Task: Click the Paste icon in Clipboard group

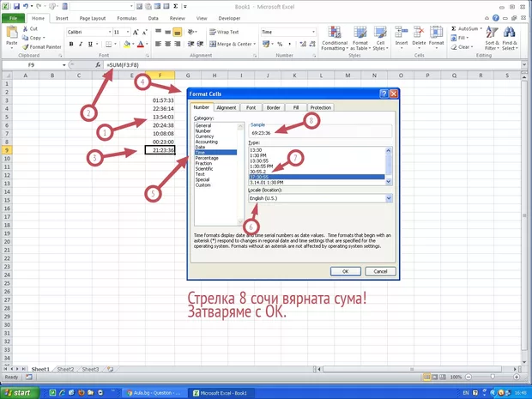Action: [x=12, y=33]
